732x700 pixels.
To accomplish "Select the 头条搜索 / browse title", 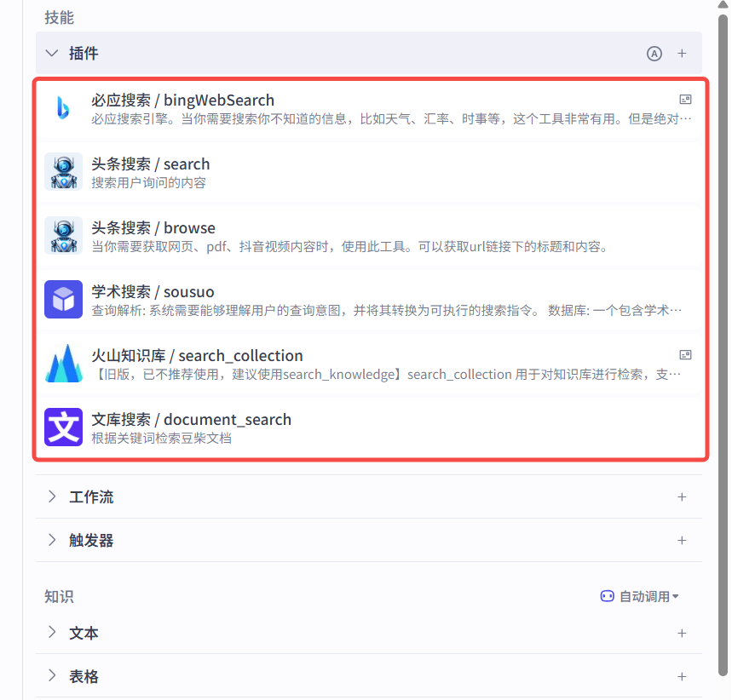I will click(153, 228).
